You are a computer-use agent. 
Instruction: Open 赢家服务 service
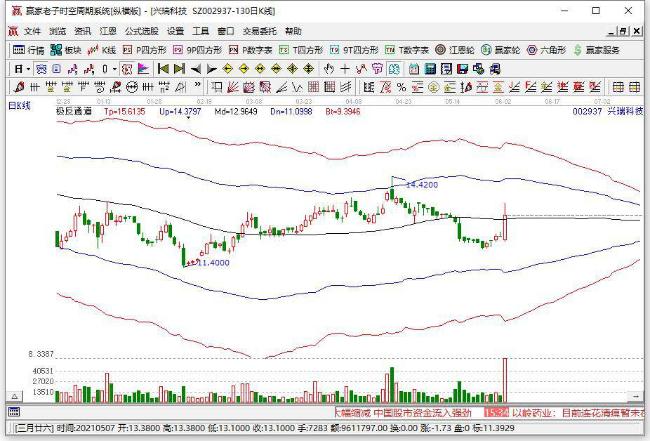click(x=597, y=50)
